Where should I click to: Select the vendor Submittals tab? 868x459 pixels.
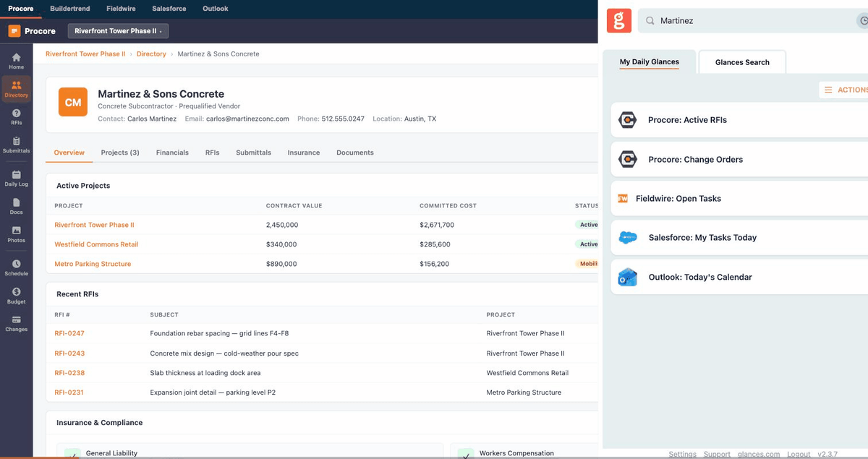click(x=254, y=153)
